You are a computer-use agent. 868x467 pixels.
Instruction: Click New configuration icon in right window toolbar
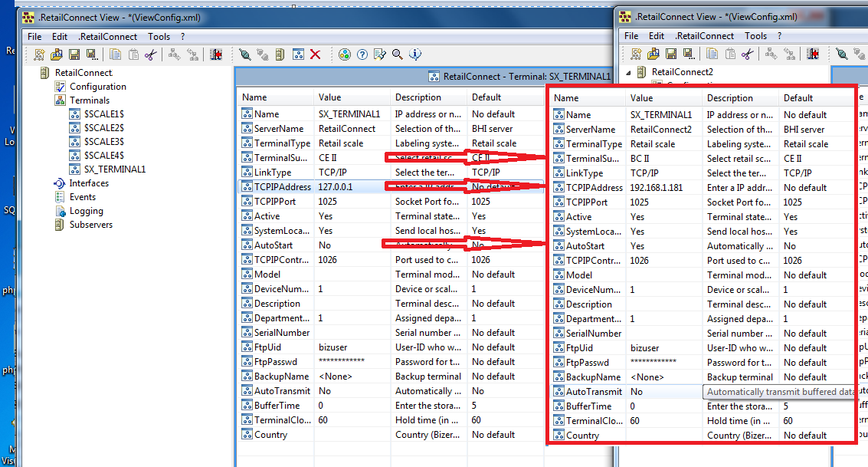tap(636, 54)
